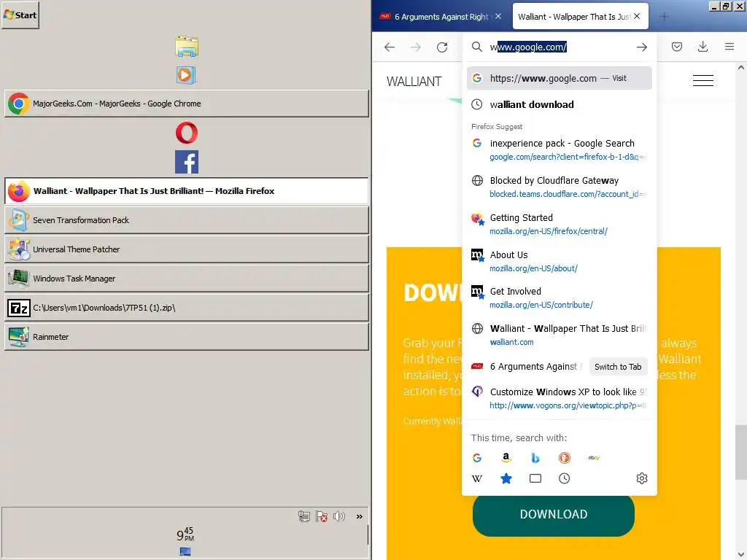This screenshot has width=747, height=560.
Task: Open the Facebook shortcut icon
Action: 186,162
